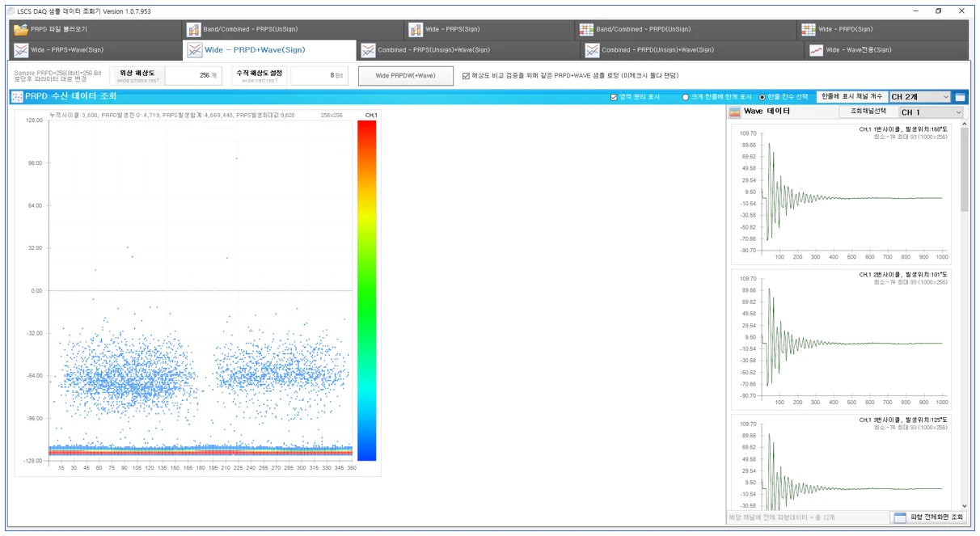
Task: Click the Sample PRPD=256(8bit)*256 Bit description text
Action: pyautogui.click(x=58, y=76)
